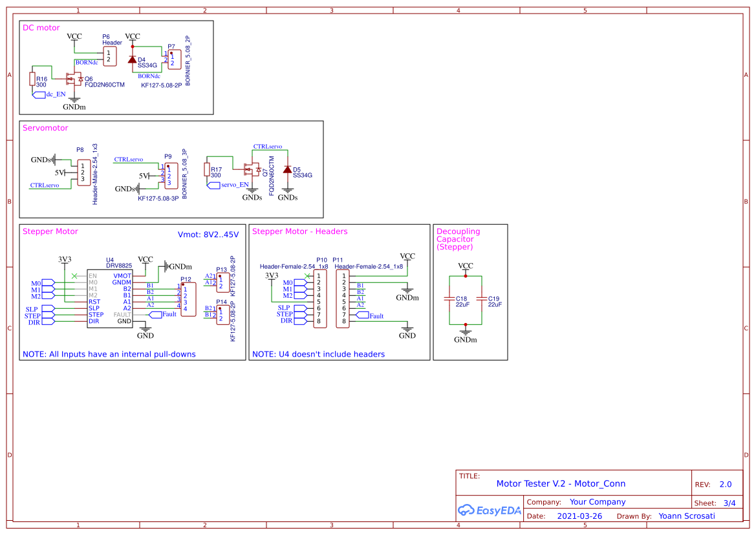Select capacitor C19 in Decoupling section
Screen dimensions: 756x535
482,299
